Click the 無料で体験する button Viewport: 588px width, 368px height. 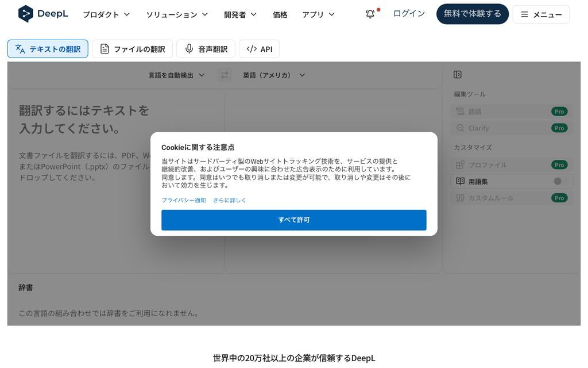[473, 14]
